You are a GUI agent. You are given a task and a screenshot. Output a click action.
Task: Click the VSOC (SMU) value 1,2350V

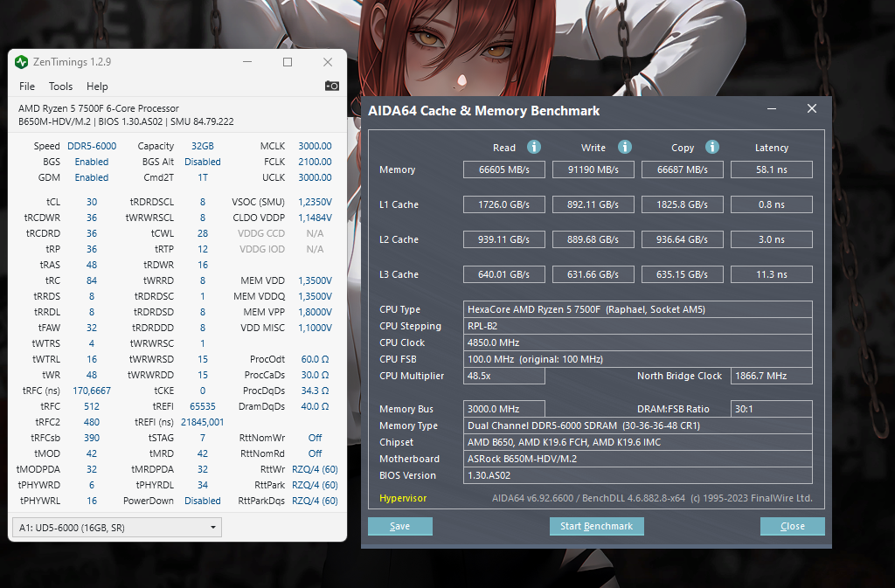pos(315,202)
